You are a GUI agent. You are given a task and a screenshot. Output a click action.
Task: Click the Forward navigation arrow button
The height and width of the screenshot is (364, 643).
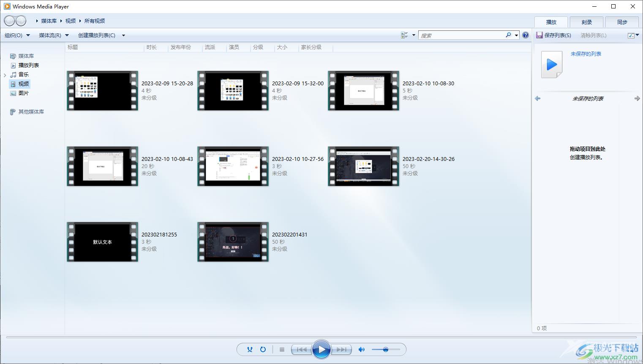[21, 21]
